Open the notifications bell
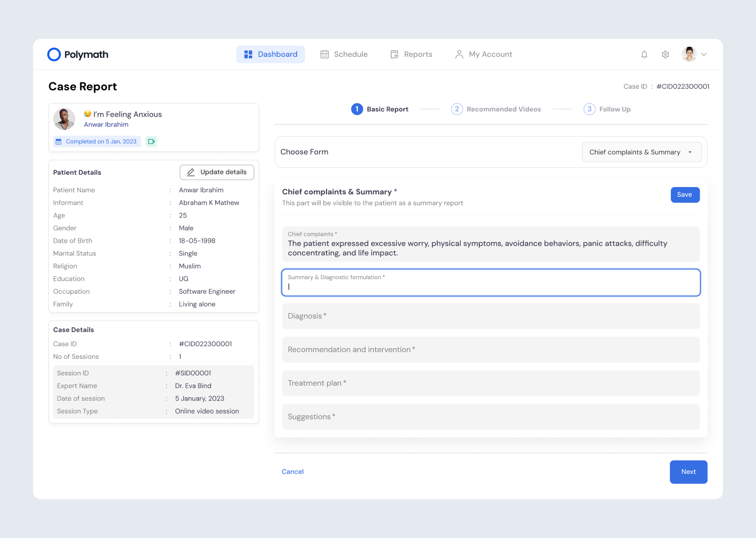 [x=644, y=55]
